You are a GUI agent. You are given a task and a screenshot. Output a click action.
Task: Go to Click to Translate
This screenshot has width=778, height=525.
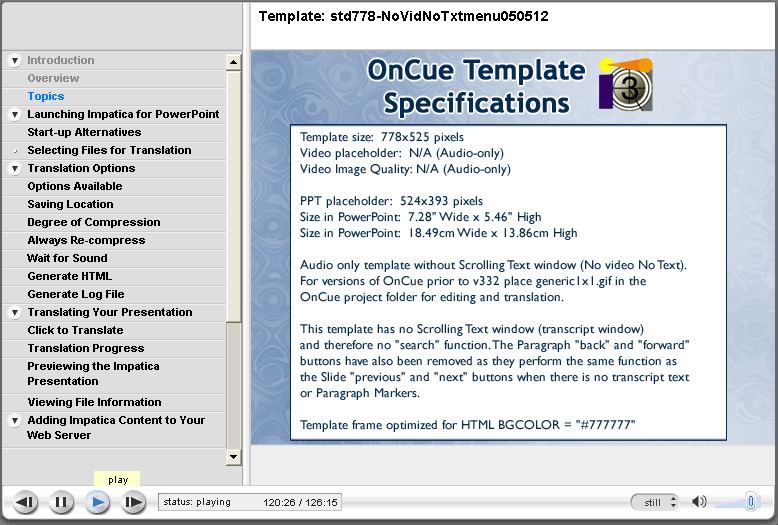click(75, 330)
